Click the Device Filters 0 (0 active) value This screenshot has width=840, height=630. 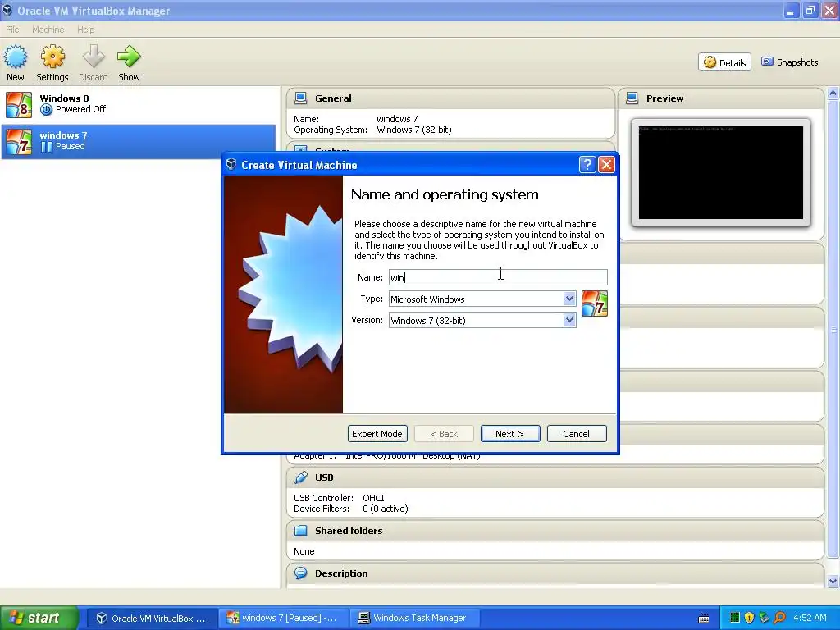click(x=386, y=509)
